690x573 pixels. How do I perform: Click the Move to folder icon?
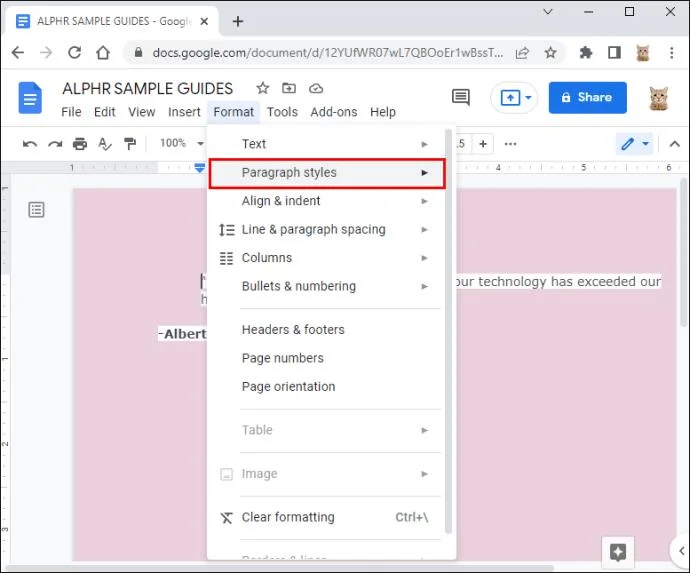289,88
